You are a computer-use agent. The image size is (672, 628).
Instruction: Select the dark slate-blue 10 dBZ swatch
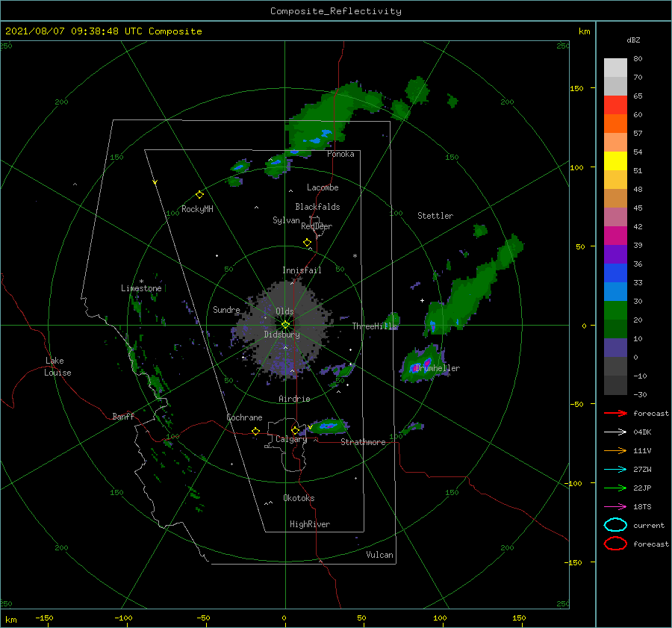pos(615,348)
